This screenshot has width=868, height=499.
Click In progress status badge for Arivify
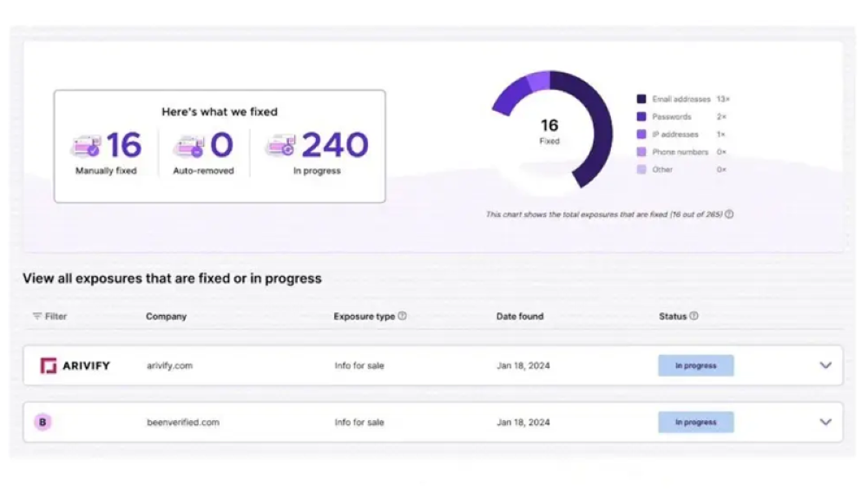(695, 365)
